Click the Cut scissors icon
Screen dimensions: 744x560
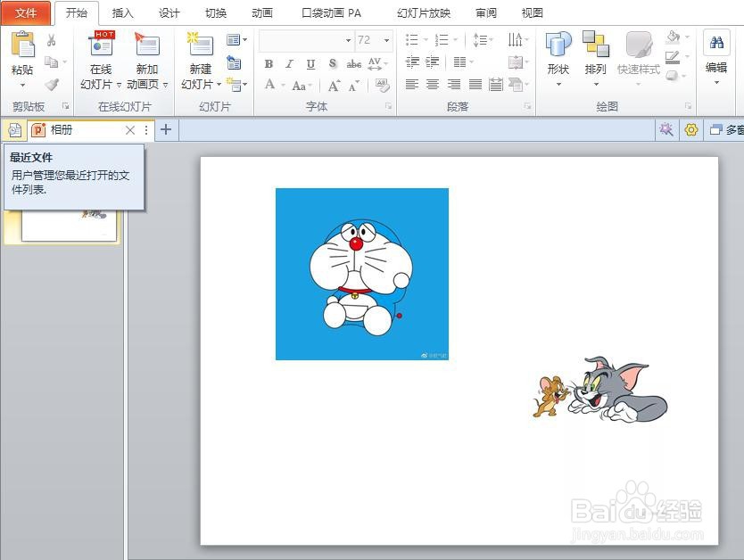(x=51, y=40)
